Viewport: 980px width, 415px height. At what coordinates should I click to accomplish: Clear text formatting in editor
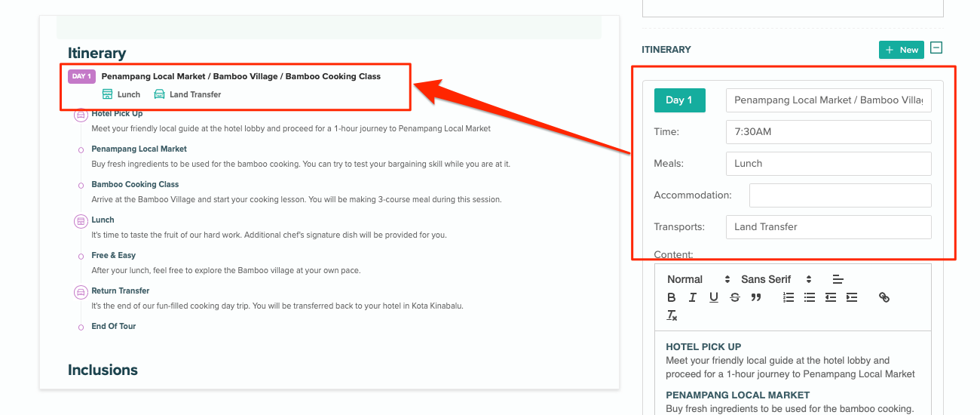[672, 315]
